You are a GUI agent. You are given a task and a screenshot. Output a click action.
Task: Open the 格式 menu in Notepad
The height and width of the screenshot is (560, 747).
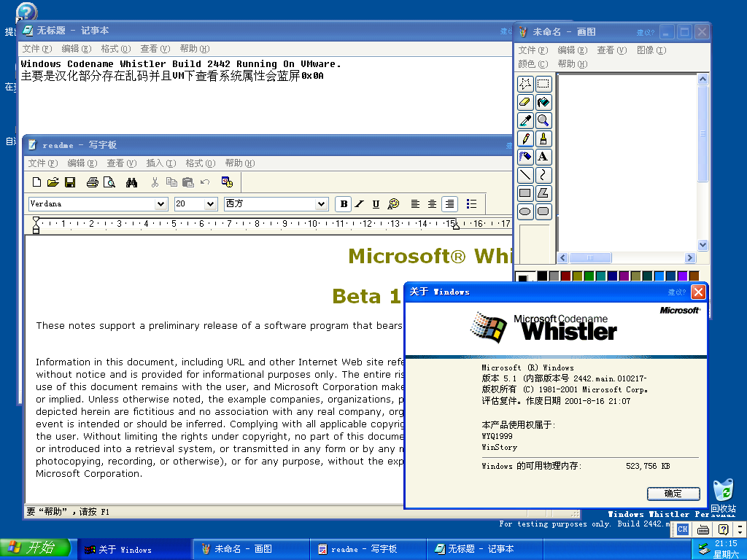pos(116,49)
